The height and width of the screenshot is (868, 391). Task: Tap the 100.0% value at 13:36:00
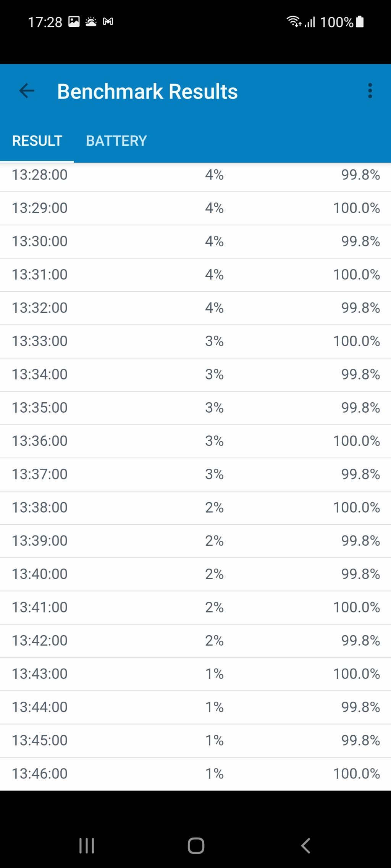coord(356,441)
